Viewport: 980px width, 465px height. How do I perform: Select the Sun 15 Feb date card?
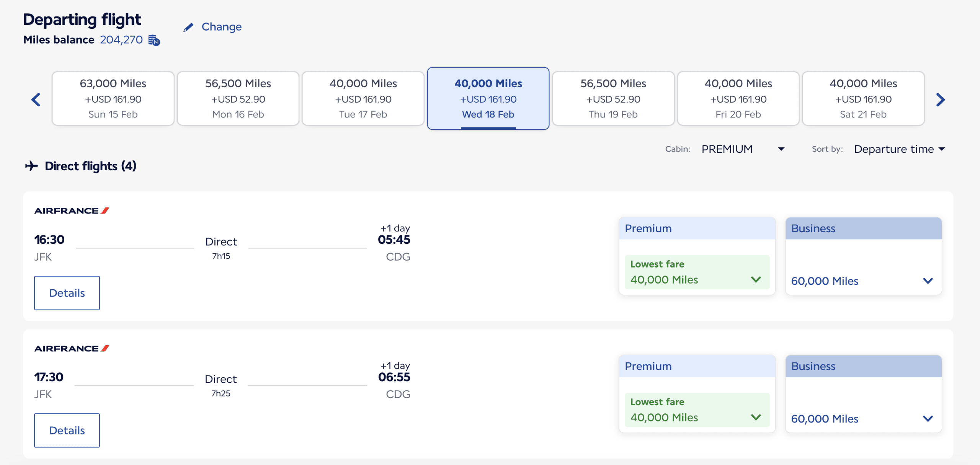click(x=113, y=98)
